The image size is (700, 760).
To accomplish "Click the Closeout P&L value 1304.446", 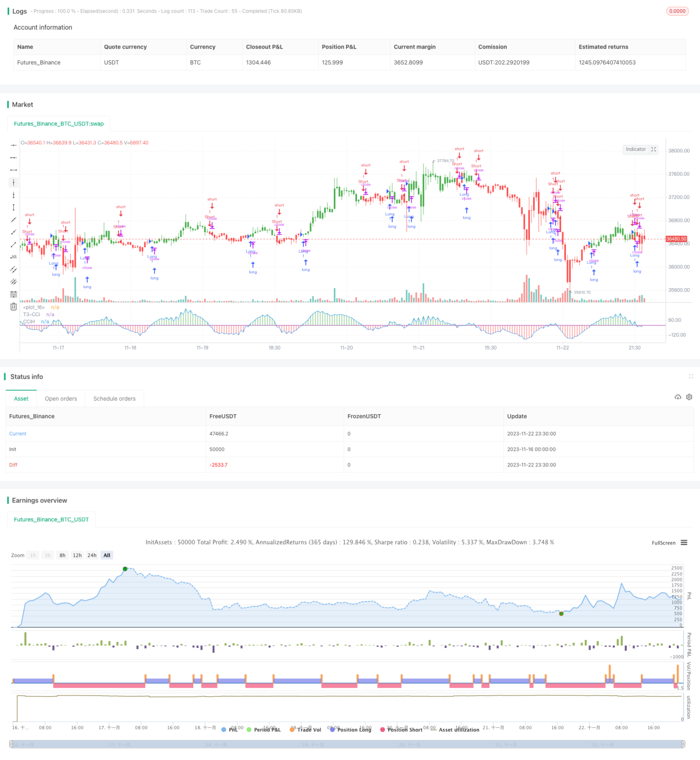I will pos(258,62).
